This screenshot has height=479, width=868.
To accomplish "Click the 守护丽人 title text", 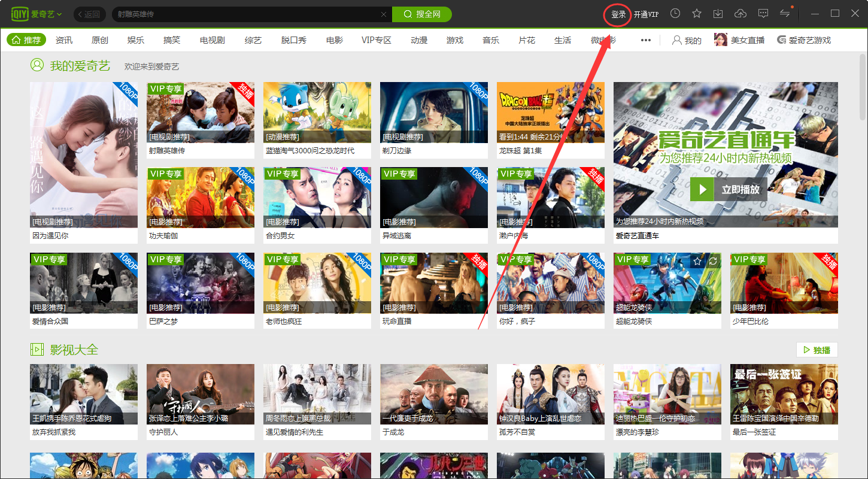I will point(163,432).
